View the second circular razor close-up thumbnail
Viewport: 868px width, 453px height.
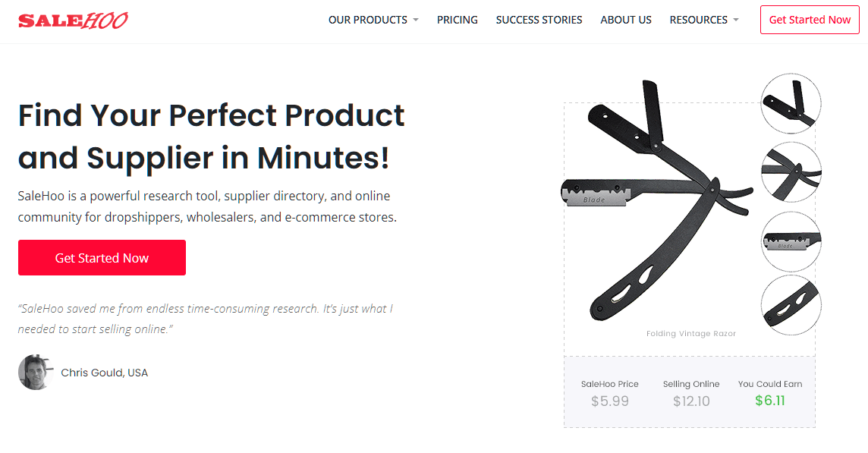(x=791, y=172)
